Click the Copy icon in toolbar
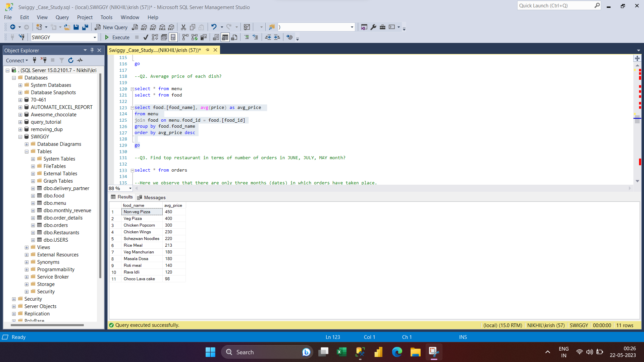Screen dimensions: 644x362 (x=193, y=27)
